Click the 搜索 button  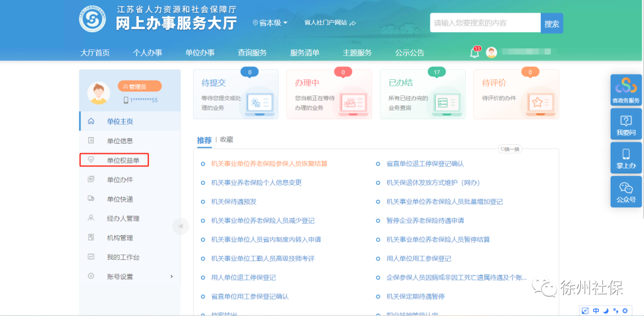pos(552,23)
